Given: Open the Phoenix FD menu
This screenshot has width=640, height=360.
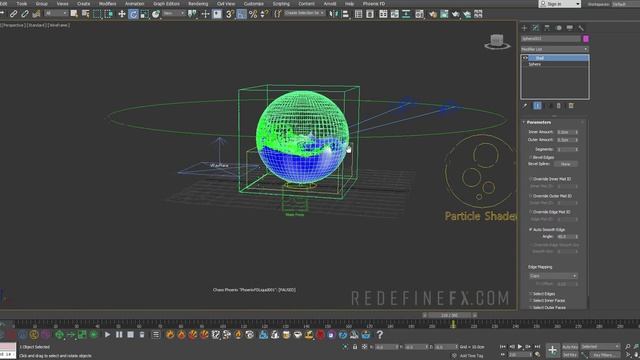Looking at the screenshot, I should 374,4.
